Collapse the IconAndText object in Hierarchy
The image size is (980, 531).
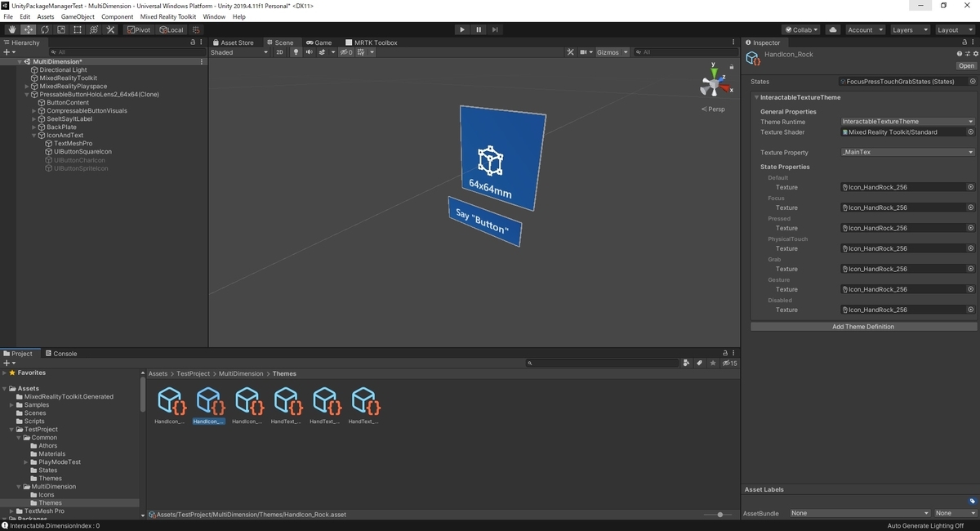34,136
